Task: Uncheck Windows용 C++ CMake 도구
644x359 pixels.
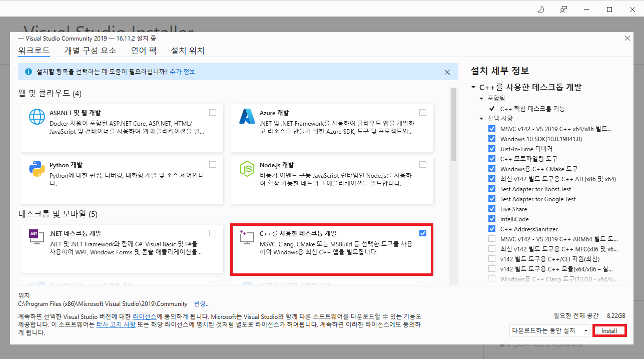Action: pos(492,169)
